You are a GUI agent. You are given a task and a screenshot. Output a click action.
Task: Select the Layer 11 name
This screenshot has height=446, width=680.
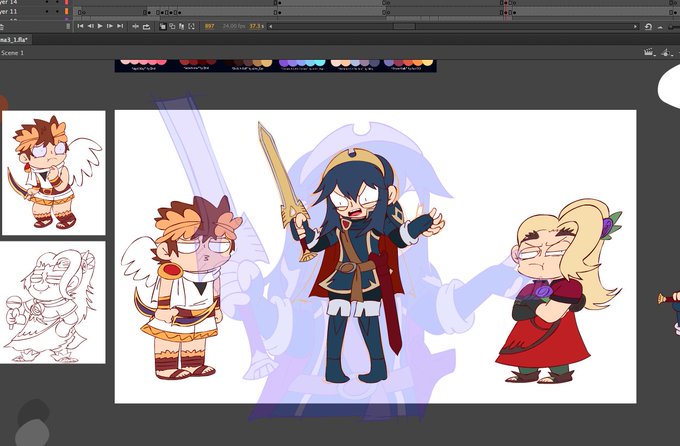click(9, 12)
